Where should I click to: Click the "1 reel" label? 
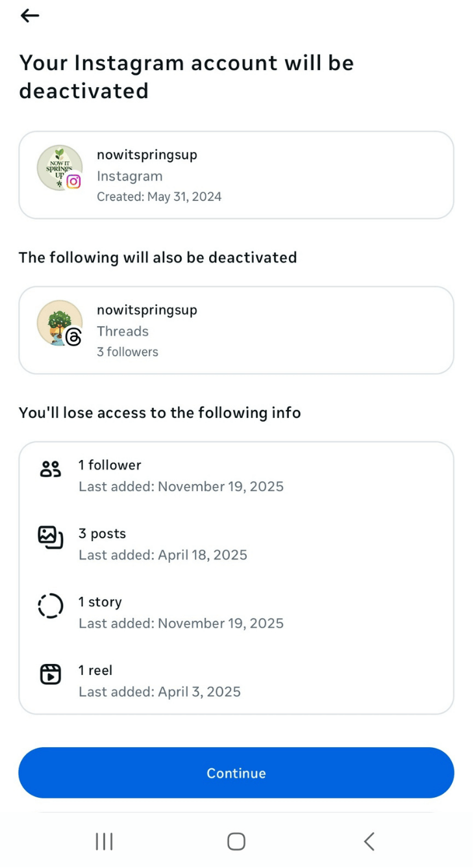[x=95, y=670]
